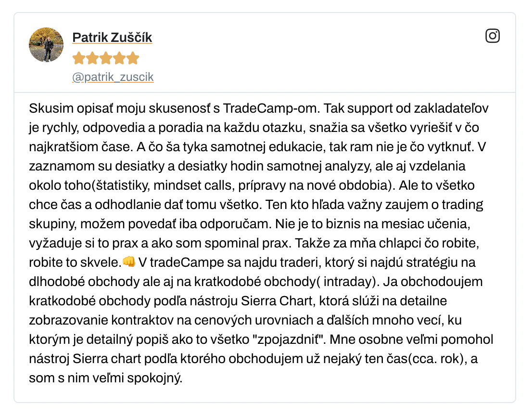532x417 pixels.
Task: Click the fourth rating star
Action: (119, 59)
